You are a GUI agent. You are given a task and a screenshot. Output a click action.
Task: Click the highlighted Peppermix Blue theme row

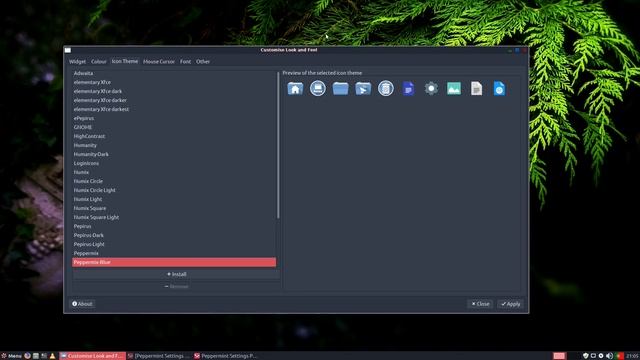click(174, 262)
